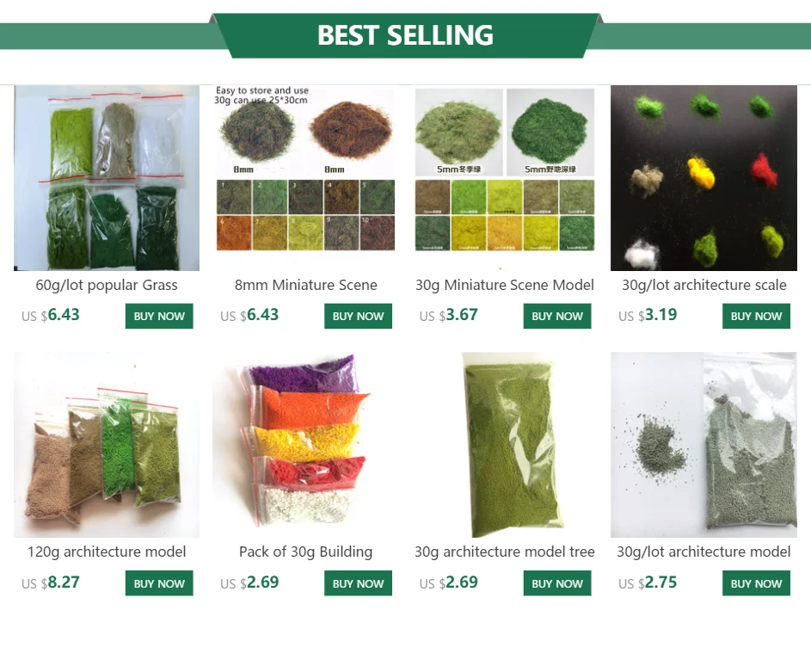Open the '30g Miniature Scene Model' title link
811x672 pixels.
(505, 285)
